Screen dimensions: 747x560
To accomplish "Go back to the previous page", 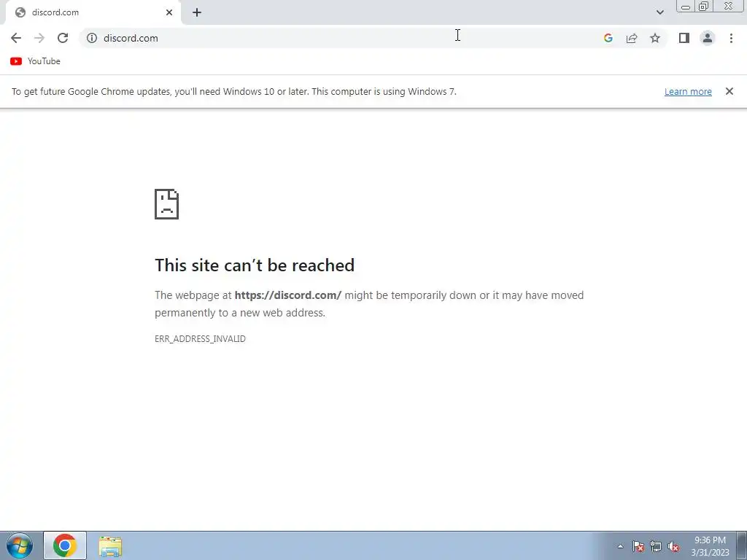I will click(x=16, y=38).
